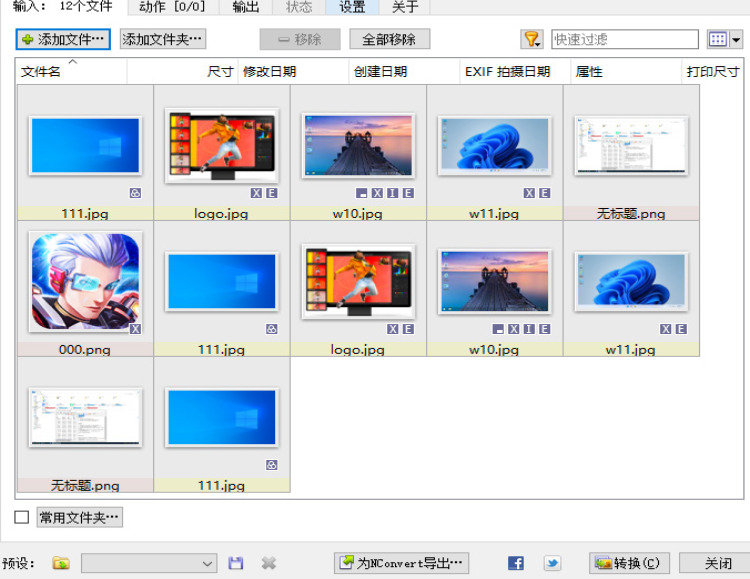Expand the view mode dropdown arrow
Image resolution: width=750 pixels, height=579 pixels.
click(x=736, y=39)
